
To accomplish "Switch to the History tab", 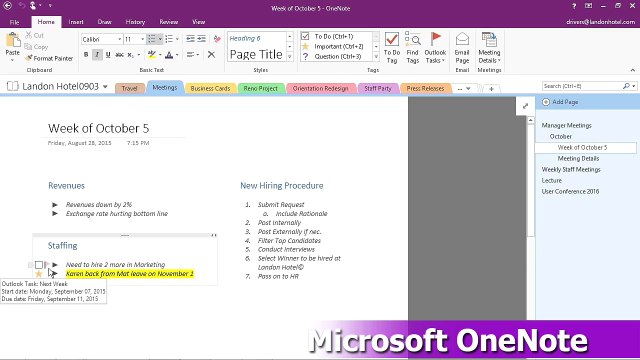I will pyautogui.click(x=135, y=22).
